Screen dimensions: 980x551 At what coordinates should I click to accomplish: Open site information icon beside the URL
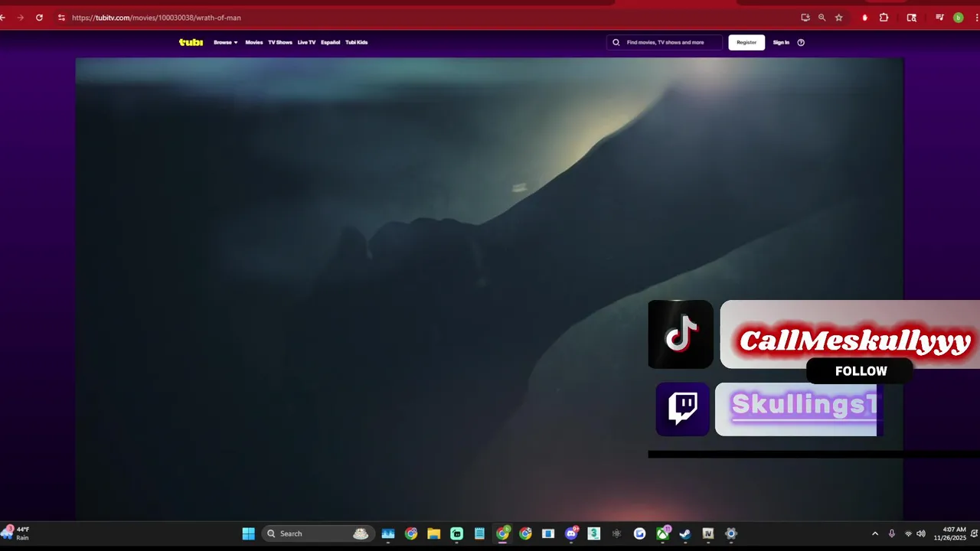[61, 18]
